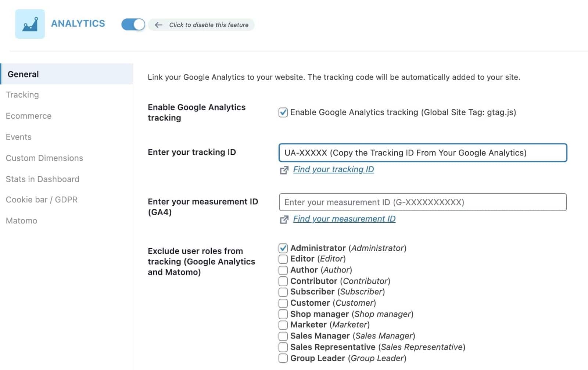Toggle the Analytics feature switch off
Image resolution: width=588 pixels, height=370 pixels.
[133, 25]
